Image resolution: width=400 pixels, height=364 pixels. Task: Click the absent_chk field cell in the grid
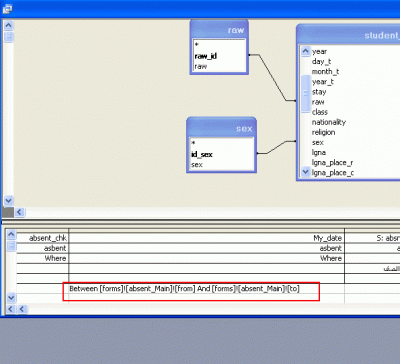coord(43,238)
